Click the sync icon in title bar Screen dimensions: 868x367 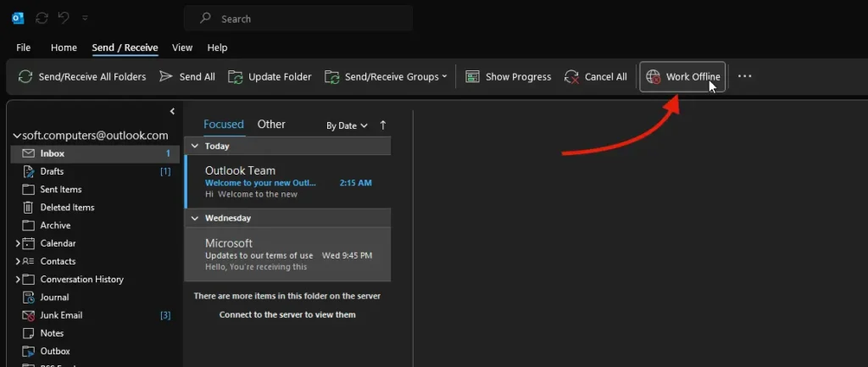(x=42, y=18)
